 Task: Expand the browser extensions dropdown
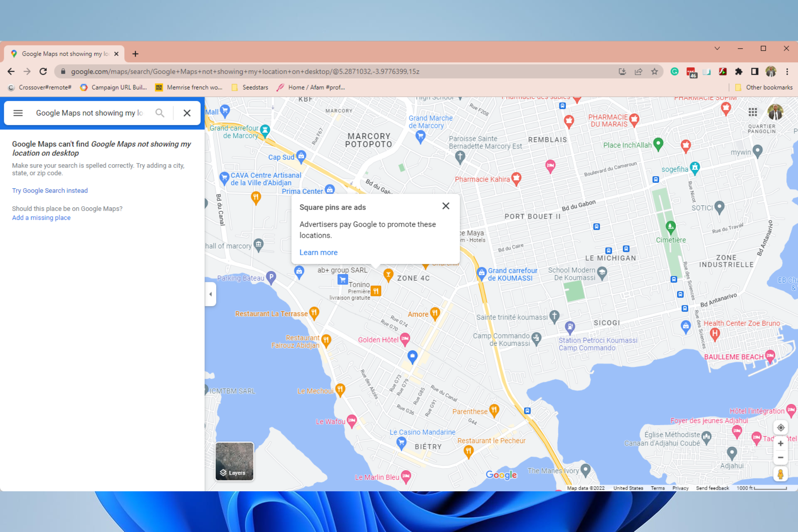[738, 71]
